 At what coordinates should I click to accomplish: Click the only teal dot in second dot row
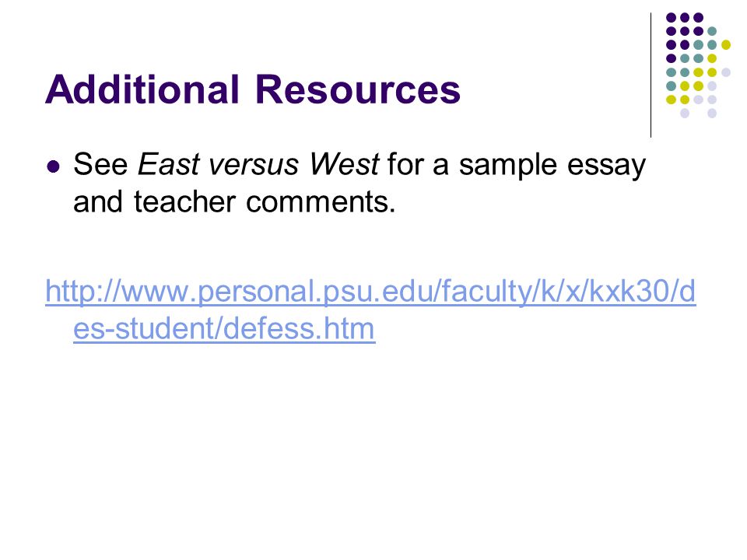pyautogui.click(x=712, y=31)
